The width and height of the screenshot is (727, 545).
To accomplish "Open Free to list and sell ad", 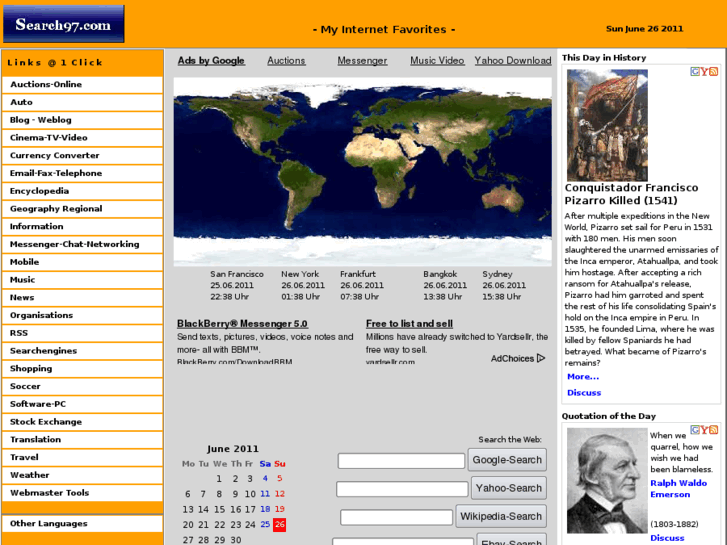I will [x=409, y=324].
